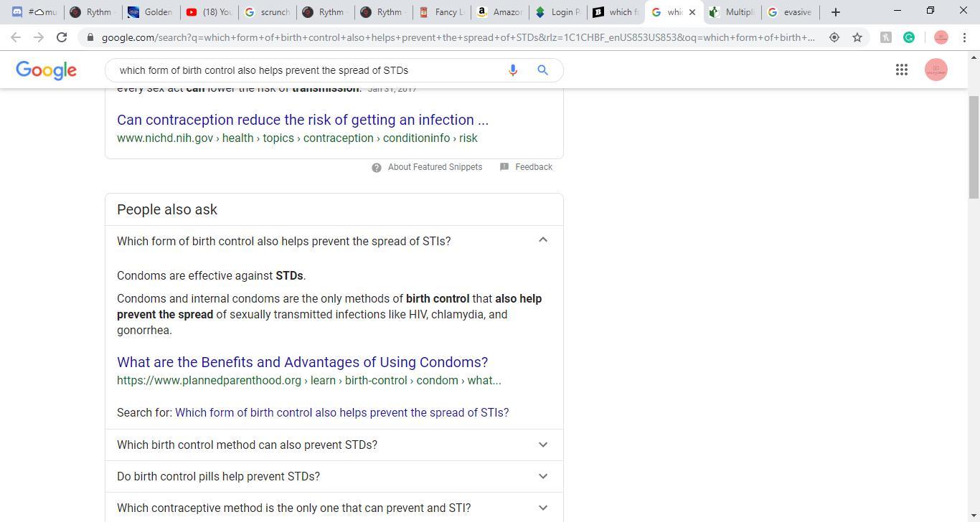Open the About Featured Snippets link
Viewport: 980px width, 522px height.
pyautogui.click(x=435, y=167)
